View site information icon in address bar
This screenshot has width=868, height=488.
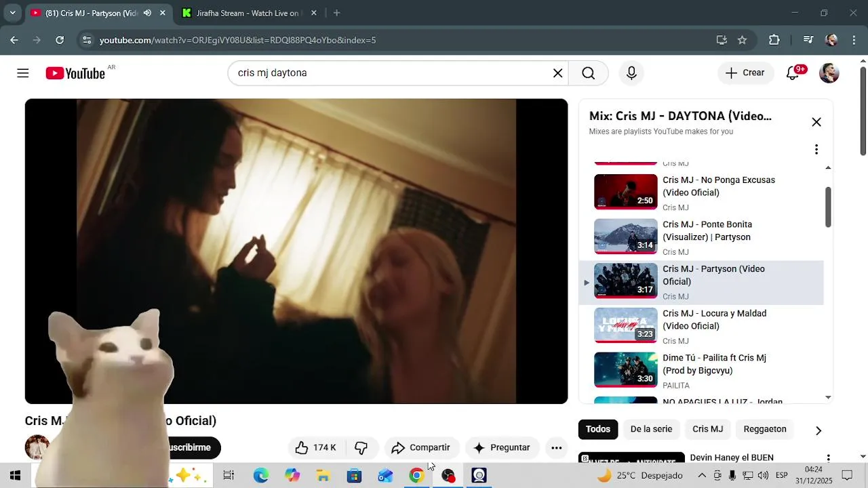(86, 40)
